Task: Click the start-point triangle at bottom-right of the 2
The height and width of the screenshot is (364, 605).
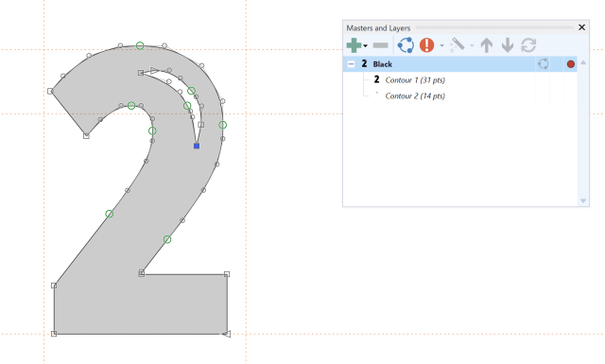Action: pos(227,334)
